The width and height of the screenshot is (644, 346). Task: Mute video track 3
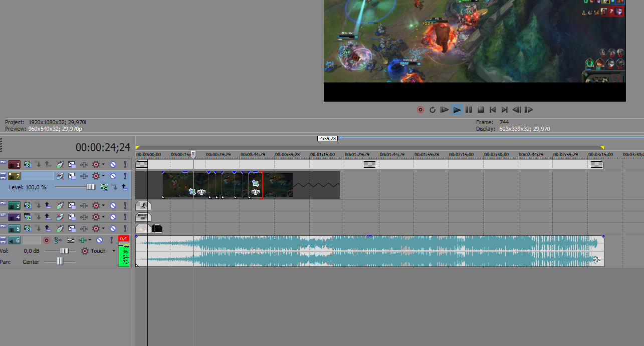pos(113,205)
